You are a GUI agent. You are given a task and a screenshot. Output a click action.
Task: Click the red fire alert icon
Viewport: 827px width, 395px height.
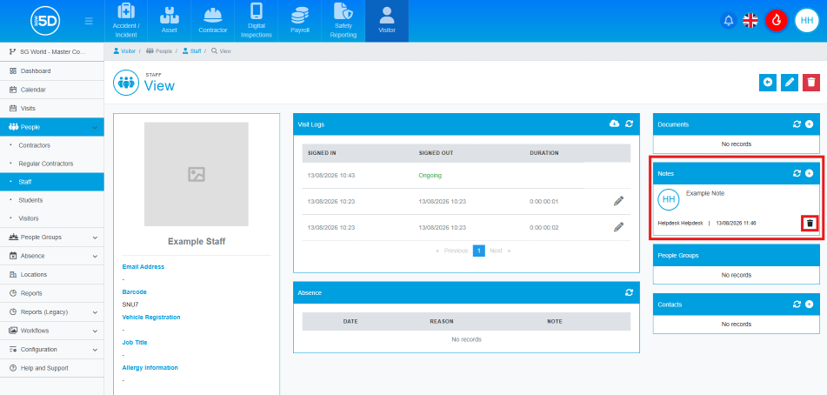click(776, 21)
